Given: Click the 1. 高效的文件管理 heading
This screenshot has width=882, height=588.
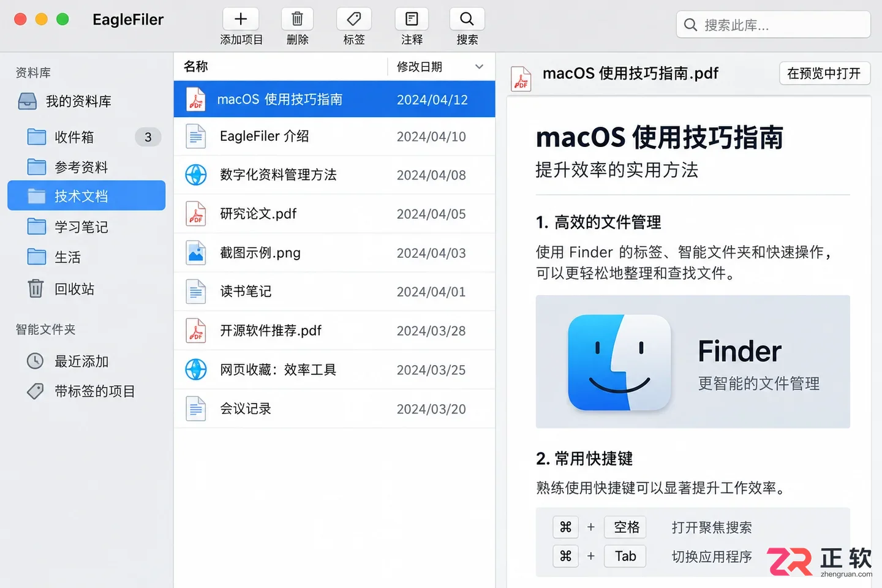Looking at the screenshot, I should [x=598, y=222].
